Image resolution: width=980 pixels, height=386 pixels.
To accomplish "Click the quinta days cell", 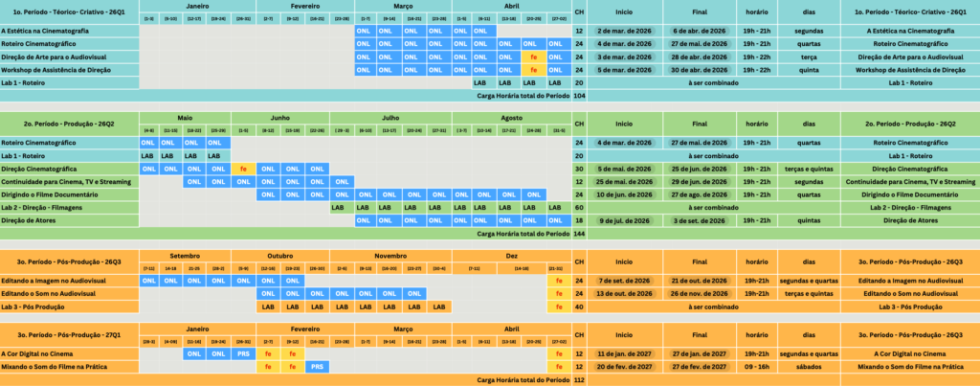I will click(804, 69).
